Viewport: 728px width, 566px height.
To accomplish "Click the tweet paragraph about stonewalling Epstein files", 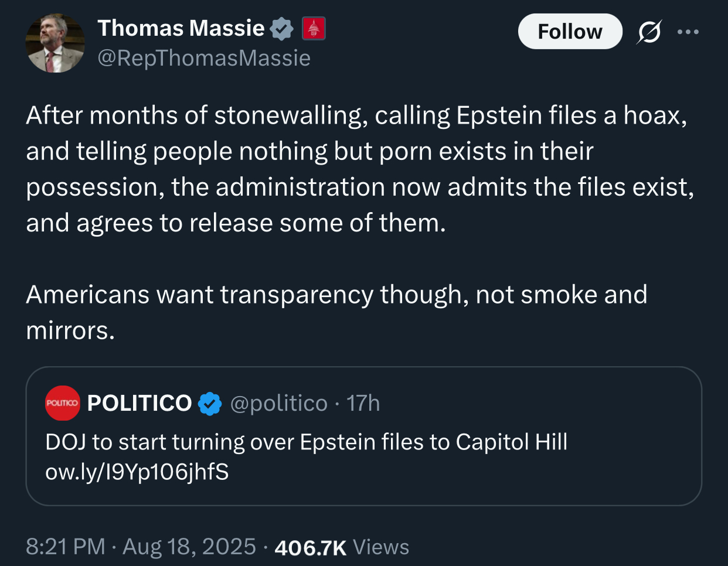I will click(359, 169).
